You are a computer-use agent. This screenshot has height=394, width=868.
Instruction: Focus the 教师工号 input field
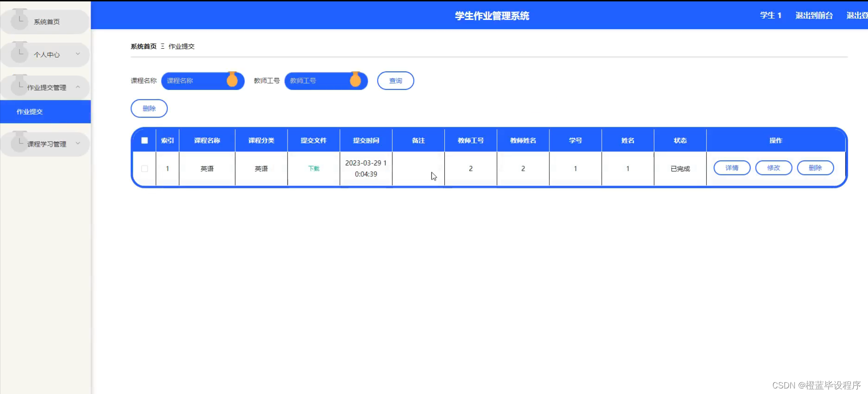tap(326, 81)
